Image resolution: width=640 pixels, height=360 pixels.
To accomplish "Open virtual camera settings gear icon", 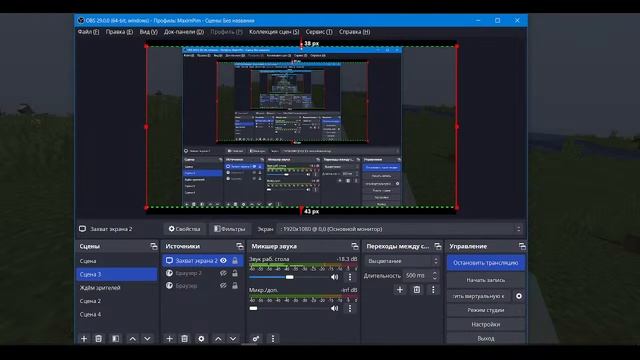I will pos(518,296).
